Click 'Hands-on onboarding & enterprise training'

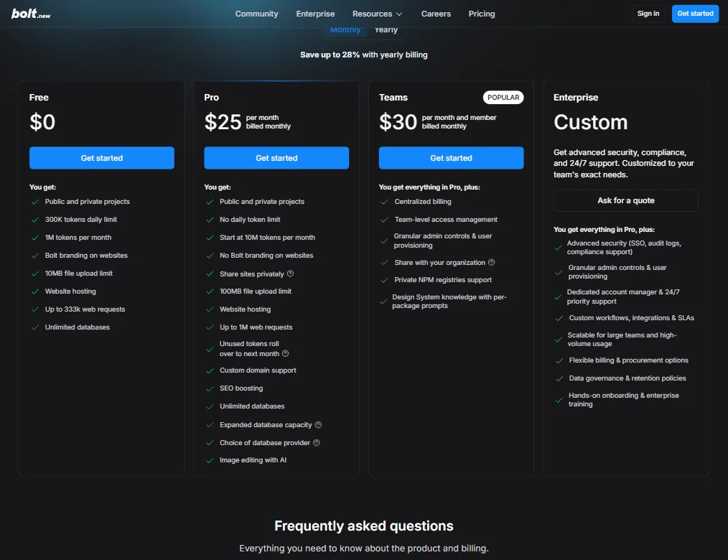coord(623,400)
